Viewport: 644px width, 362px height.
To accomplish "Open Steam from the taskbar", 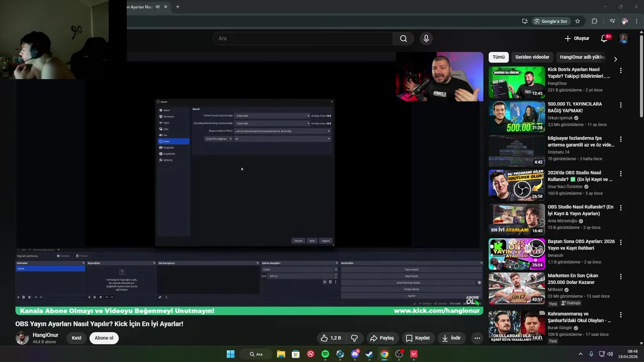I will [x=369, y=354].
